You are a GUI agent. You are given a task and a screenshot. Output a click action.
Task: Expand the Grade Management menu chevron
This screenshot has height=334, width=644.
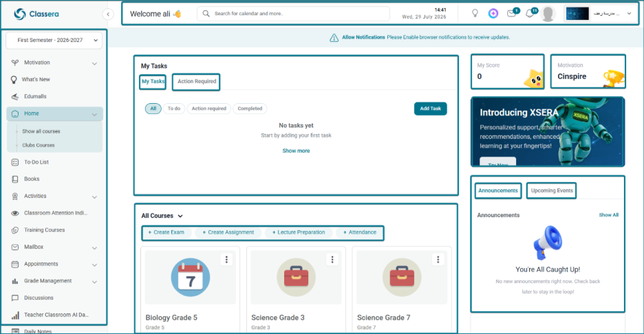click(94, 282)
